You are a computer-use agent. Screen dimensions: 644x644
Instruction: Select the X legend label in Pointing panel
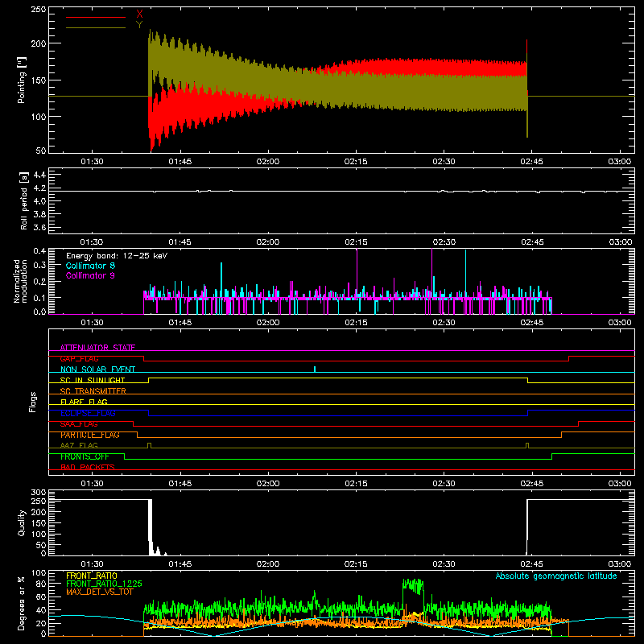pyautogui.click(x=139, y=14)
